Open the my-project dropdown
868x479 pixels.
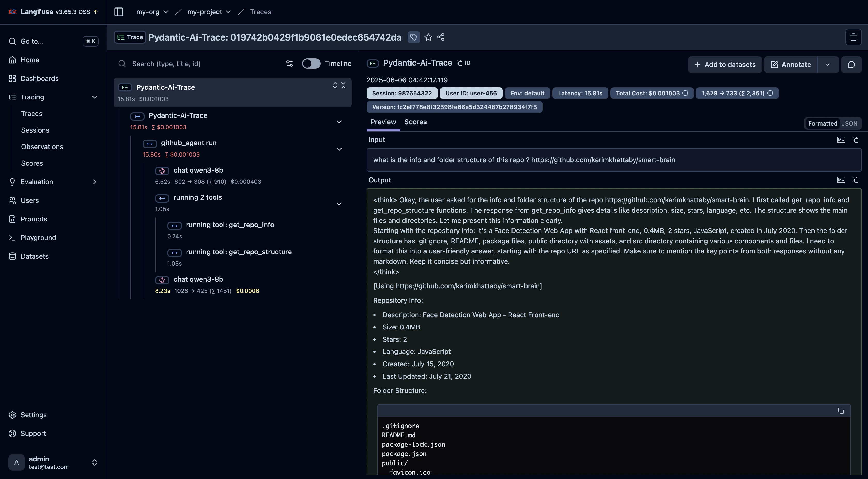tap(209, 12)
